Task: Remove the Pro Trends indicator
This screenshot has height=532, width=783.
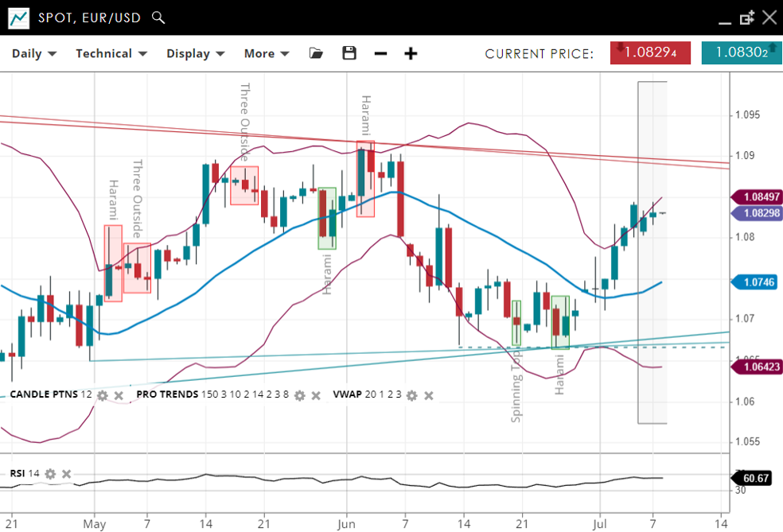Action: pyautogui.click(x=316, y=395)
